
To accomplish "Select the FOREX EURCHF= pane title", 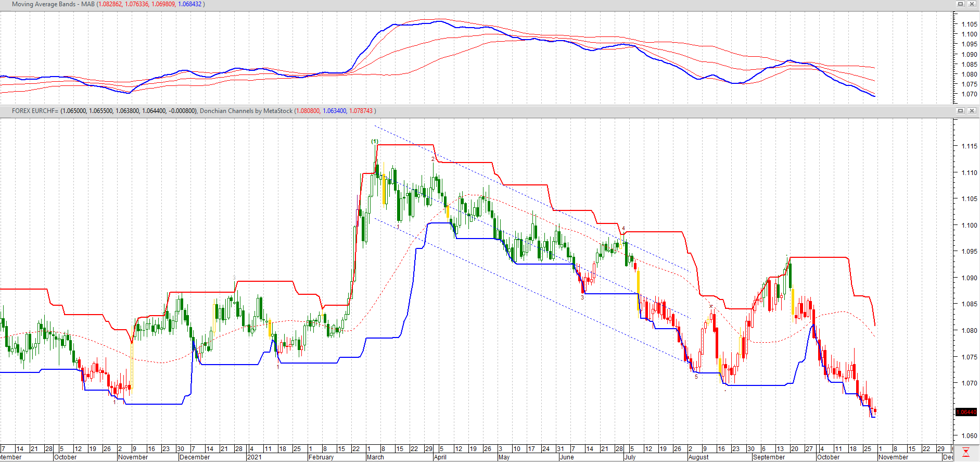I will [35, 111].
